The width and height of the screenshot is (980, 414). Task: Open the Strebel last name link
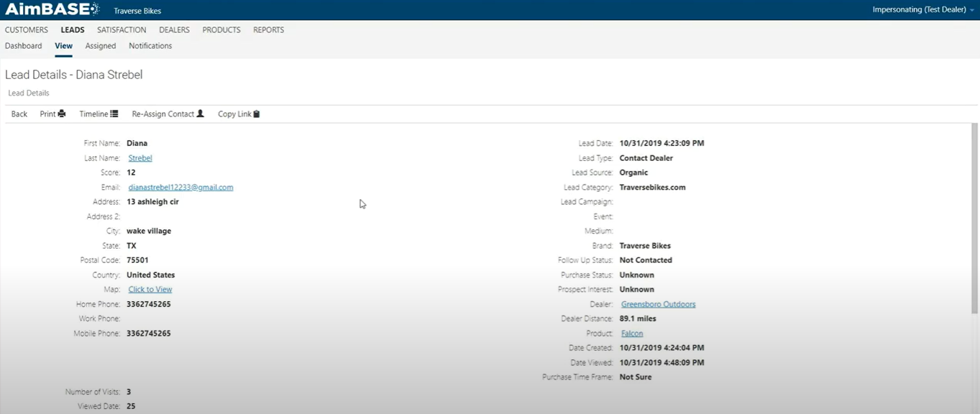(140, 157)
